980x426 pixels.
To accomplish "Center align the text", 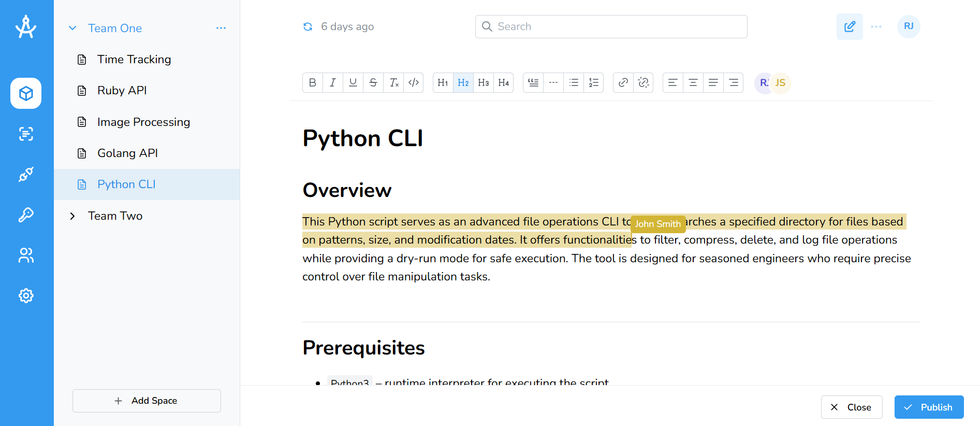I will coord(693,82).
